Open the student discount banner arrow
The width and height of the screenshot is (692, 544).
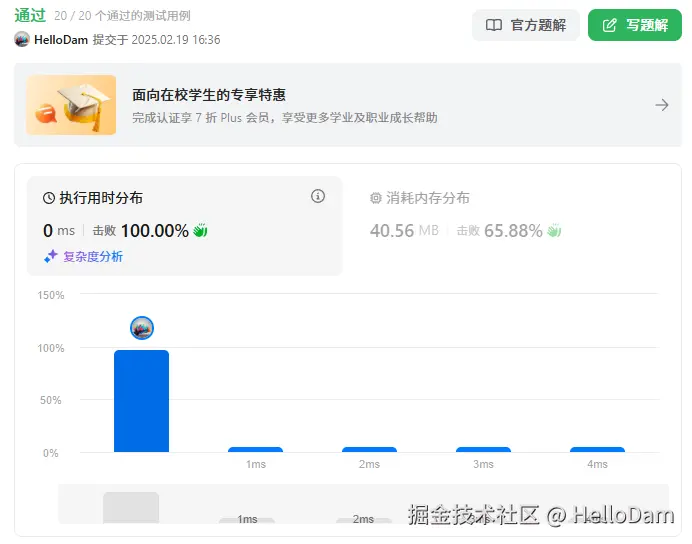point(662,105)
